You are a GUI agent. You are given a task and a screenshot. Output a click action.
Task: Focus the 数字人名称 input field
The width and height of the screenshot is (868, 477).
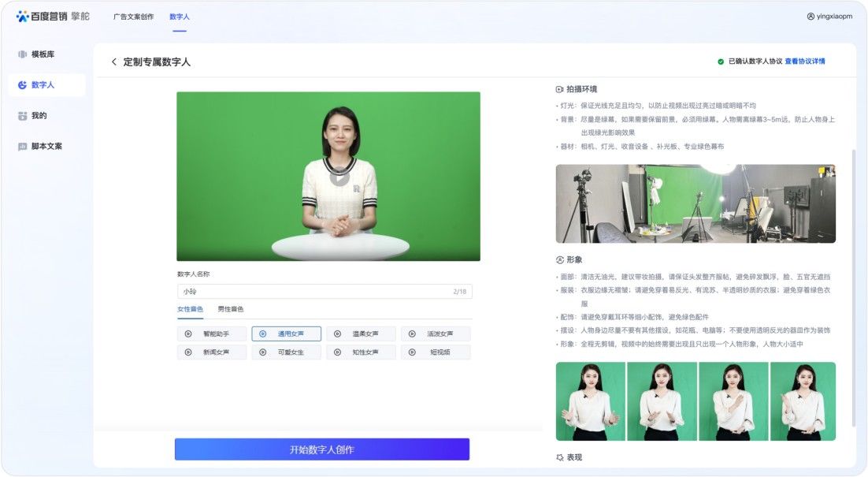325,292
